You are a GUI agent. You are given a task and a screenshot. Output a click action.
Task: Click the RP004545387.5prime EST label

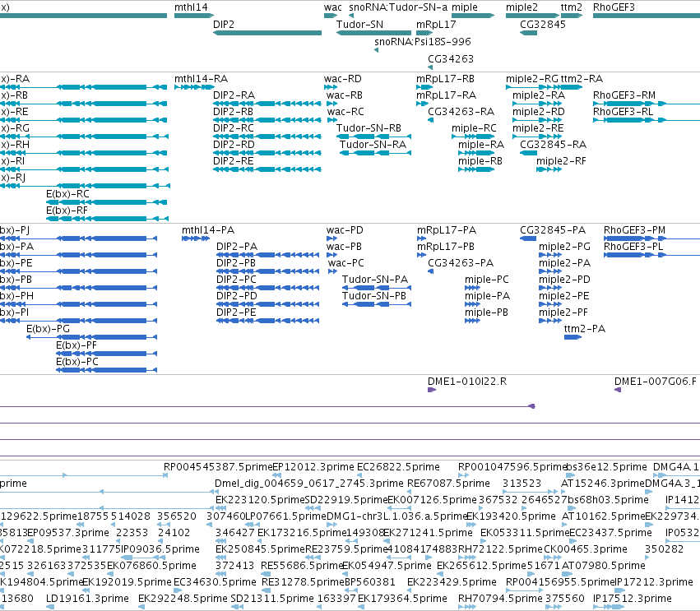(218, 467)
